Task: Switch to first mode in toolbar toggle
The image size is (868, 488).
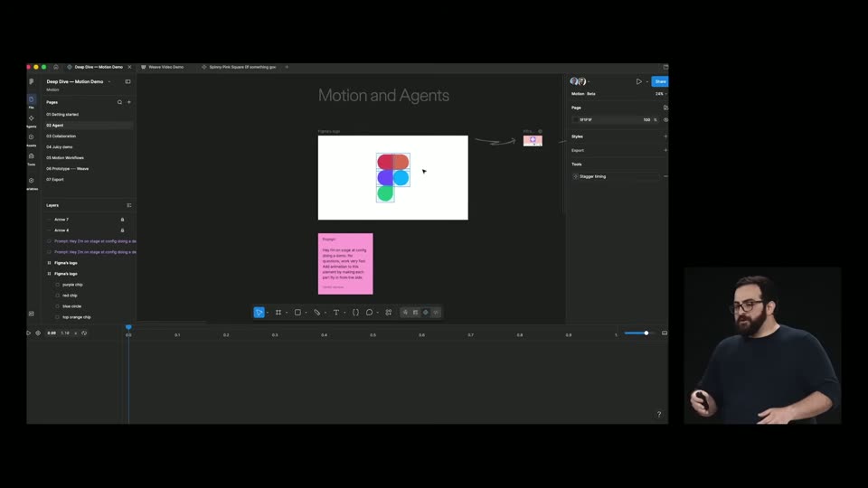Action: point(405,313)
